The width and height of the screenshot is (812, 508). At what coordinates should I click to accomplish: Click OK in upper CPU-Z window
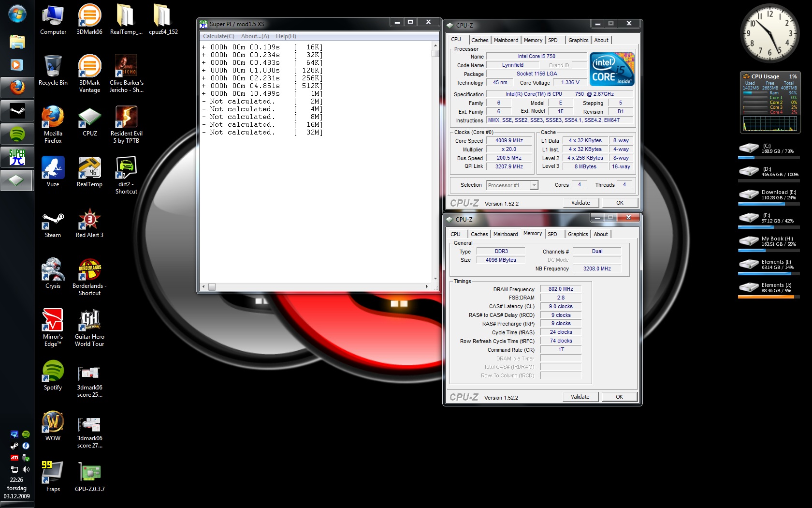pos(620,203)
